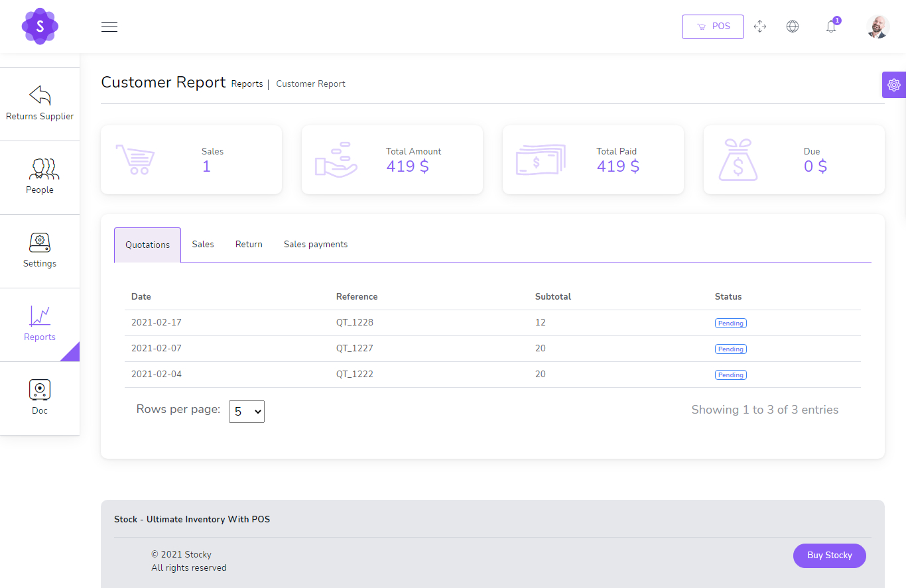
Task: Click the Buy Stocky button
Action: tap(829, 556)
